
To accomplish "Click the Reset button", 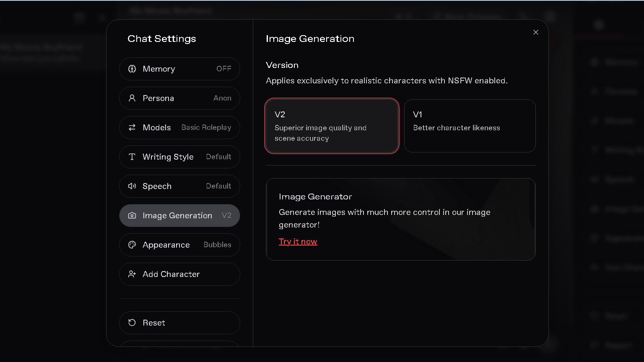I will [x=179, y=323].
